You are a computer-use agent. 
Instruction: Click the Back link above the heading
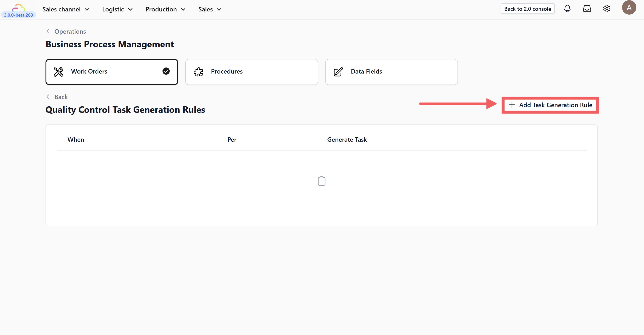(x=61, y=97)
